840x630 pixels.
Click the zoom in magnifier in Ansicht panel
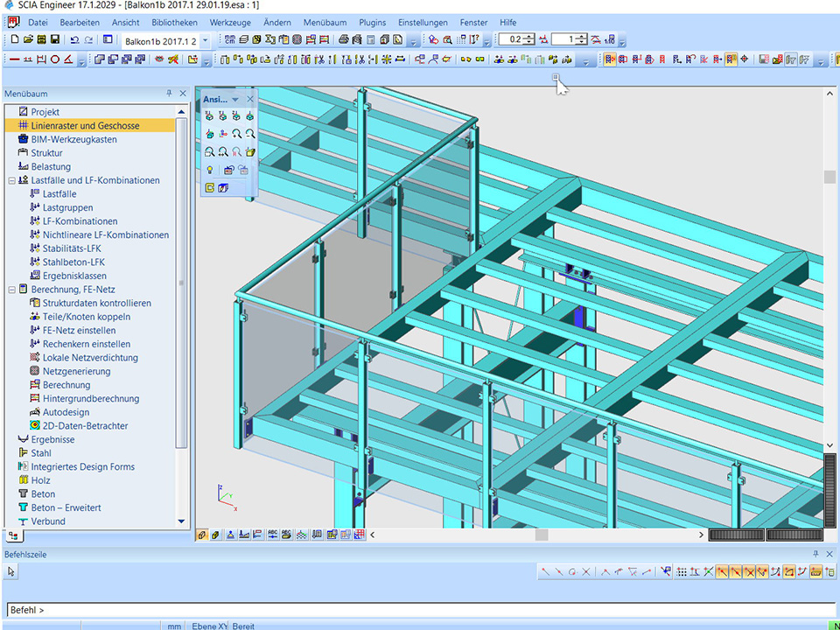pos(236,134)
